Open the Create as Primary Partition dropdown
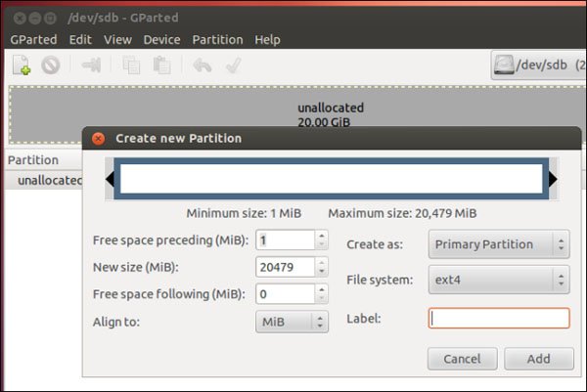Image resolution: width=587 pixels, height=392 pixels. (x=499, y=244)
